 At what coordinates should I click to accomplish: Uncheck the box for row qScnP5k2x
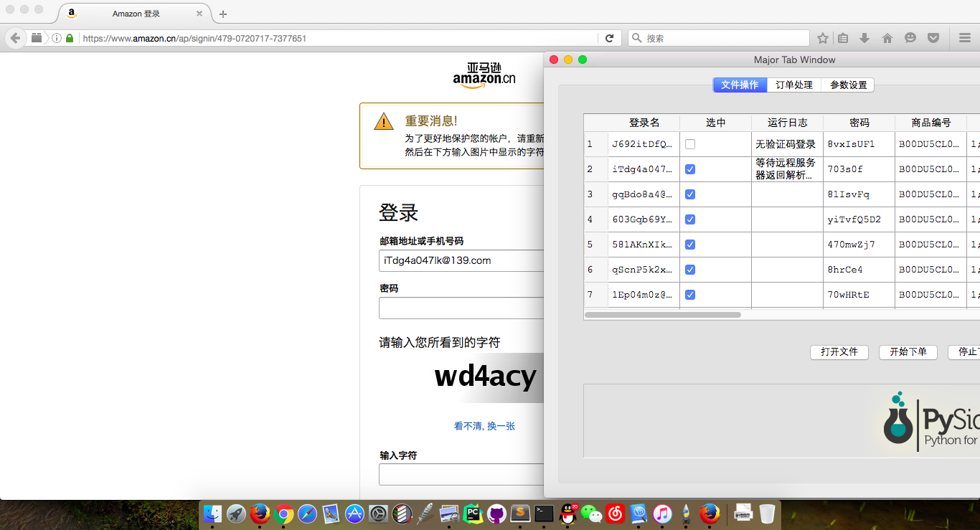click(690, 270)
